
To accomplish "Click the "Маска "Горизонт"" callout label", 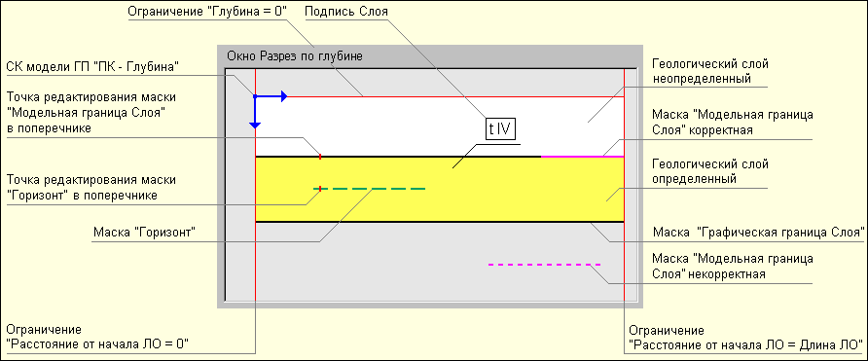I will 146,232.
